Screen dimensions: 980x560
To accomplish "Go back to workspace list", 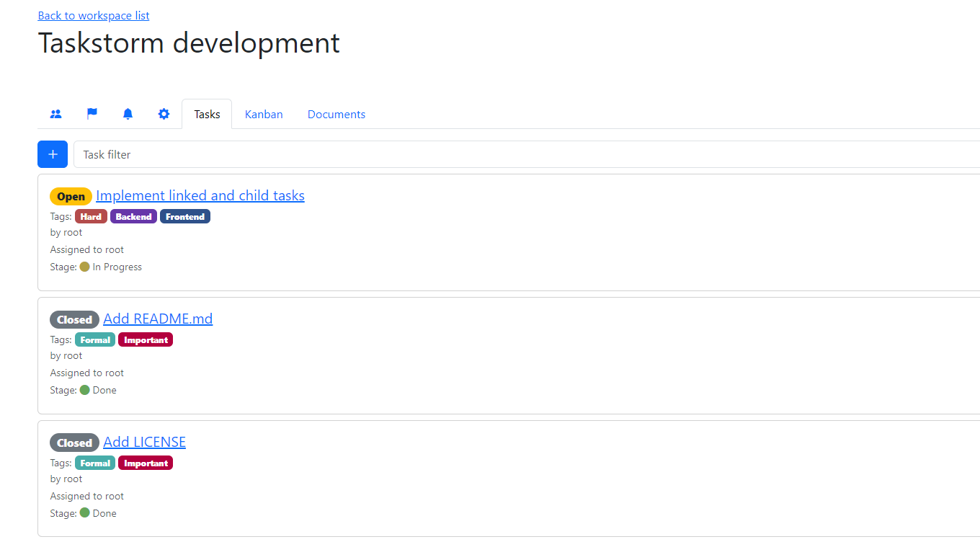I will (x=94, y=15).
